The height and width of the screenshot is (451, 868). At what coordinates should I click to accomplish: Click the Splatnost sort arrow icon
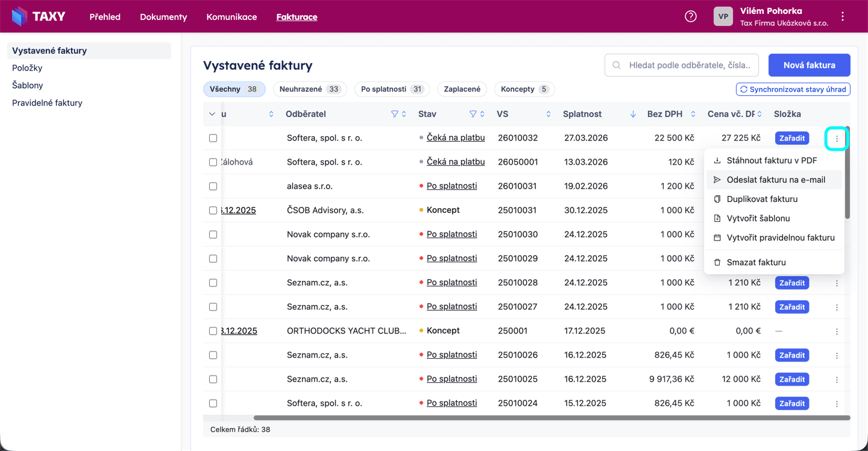pyautogui.click(x=633, y=114)
